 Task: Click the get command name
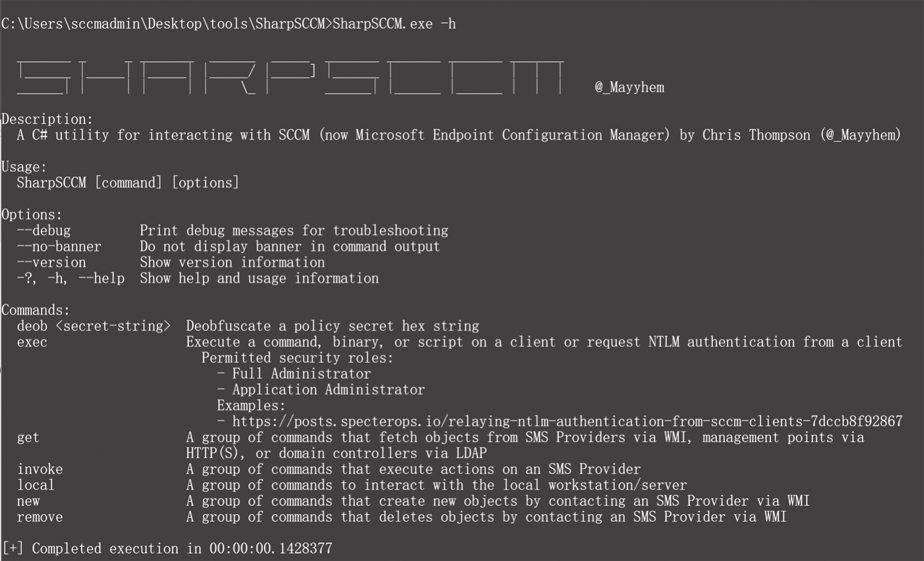click(x=28, y=437)
